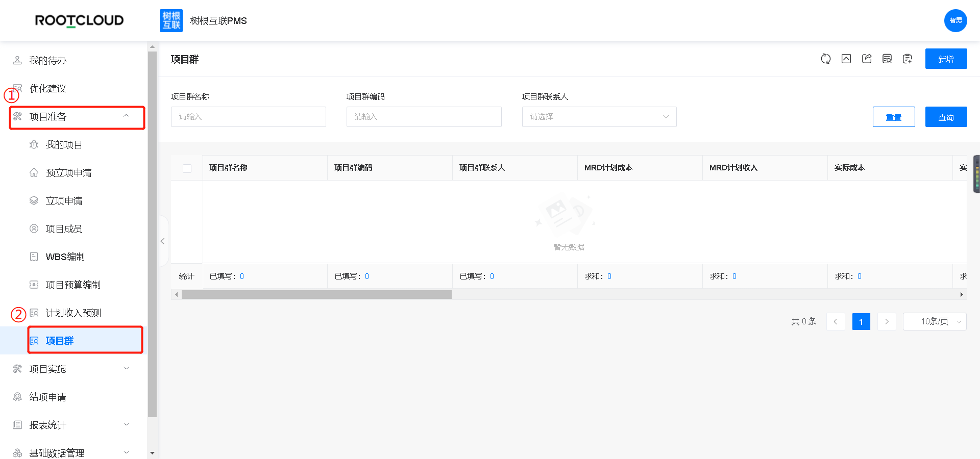Click the 重置 button
The image size is (980, 459).
pos(894,117)
